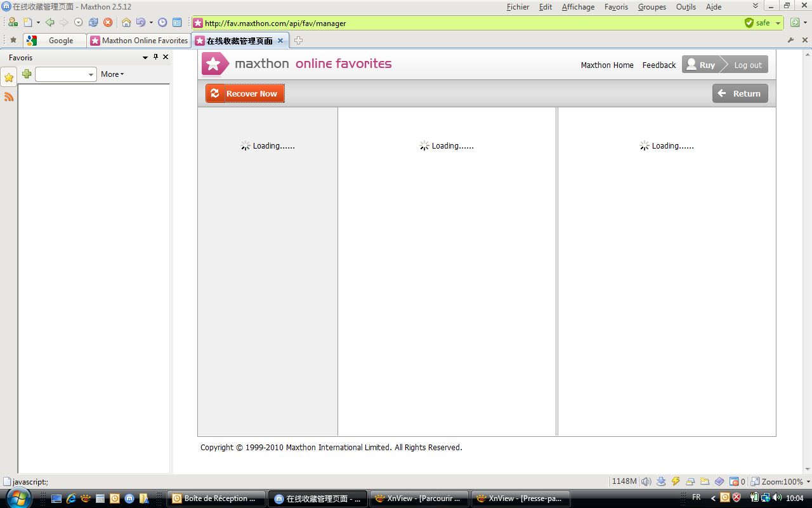Image resolution: width=812 pixels, height=508 pixels.
Task: Click the FR language indicator
Action: [x=697, y=498]
